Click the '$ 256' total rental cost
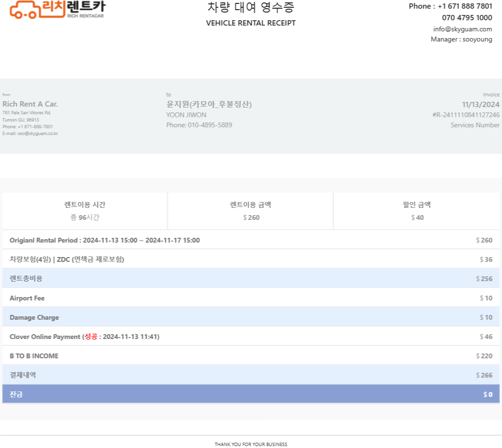 [x=484, y=279]
